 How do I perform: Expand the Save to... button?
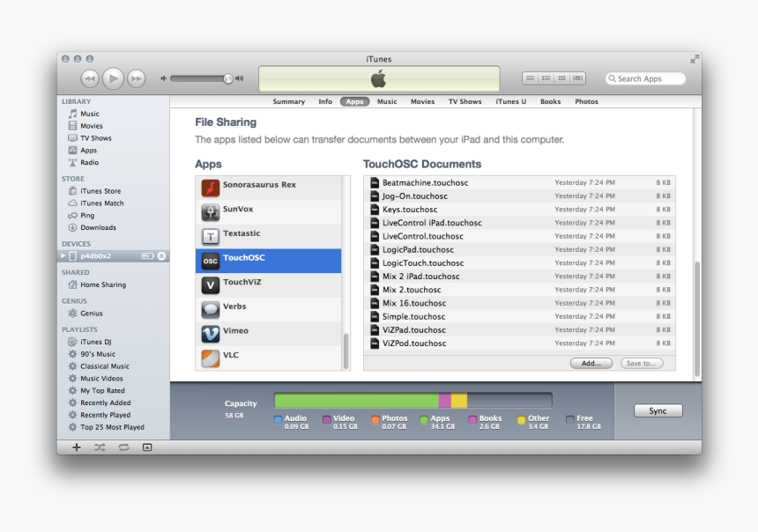pos(642,362)
